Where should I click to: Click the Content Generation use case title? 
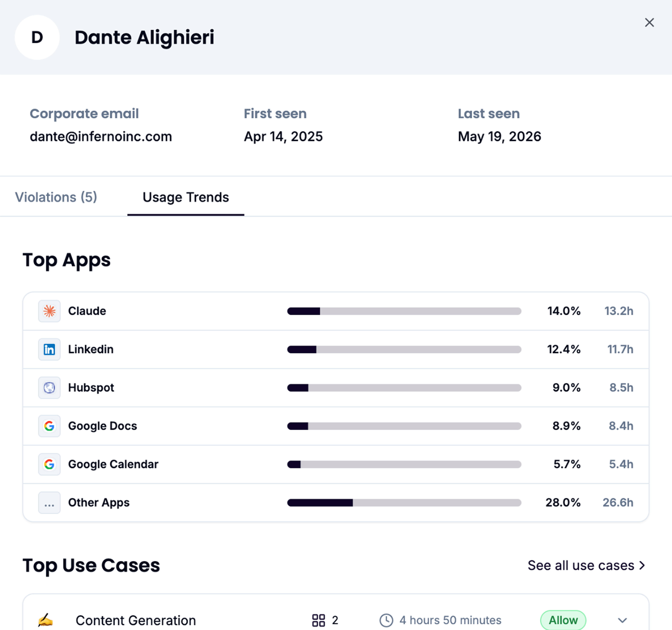coord(136,621)
